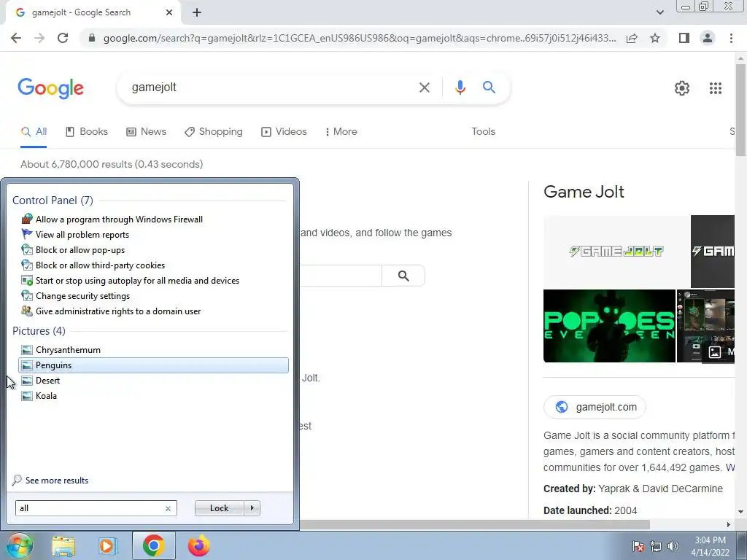Screen dimensions: 747x560
Task: Click Control Panel (7) group header
Action: pyautogui.click(x=53, y=201)
